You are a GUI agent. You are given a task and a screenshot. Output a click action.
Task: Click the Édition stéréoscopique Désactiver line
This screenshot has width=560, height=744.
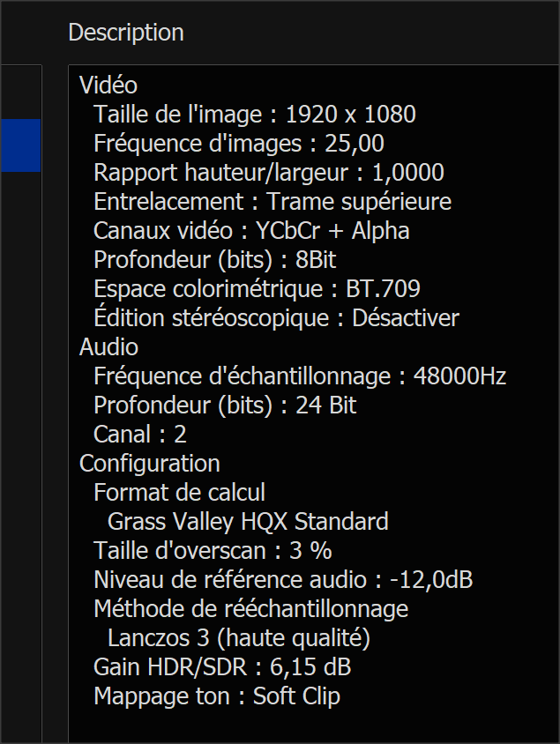[x=276, y=318]
